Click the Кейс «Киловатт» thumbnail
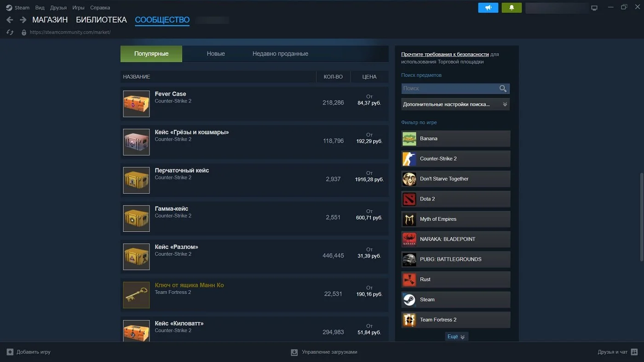 [136, 331]
